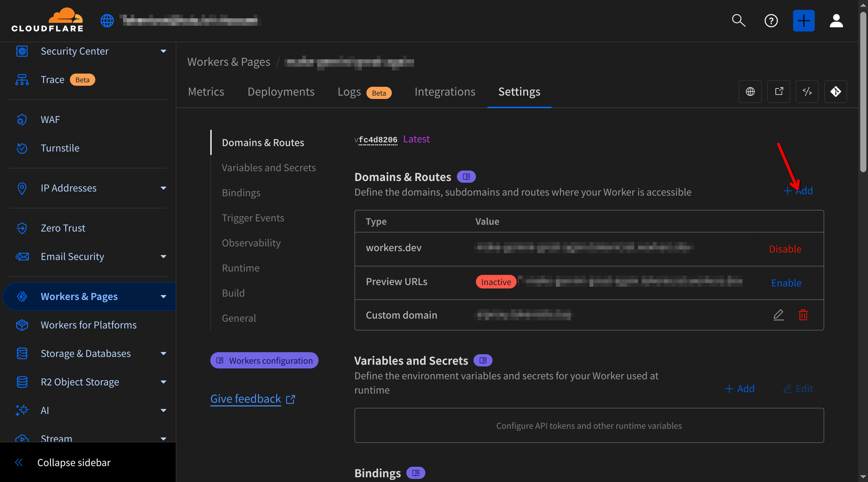The height and width of the screenshot is (482, 868).
Task: Click the Zero Trust icon
Action: 22,228
